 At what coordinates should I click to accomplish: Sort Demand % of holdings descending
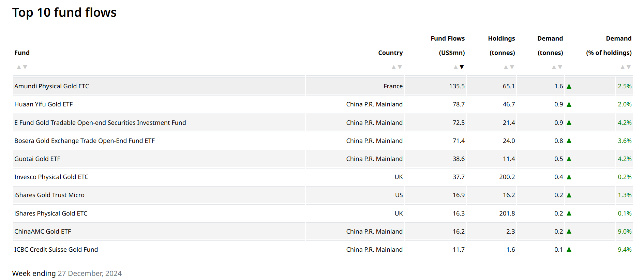(x=629, y=67)
